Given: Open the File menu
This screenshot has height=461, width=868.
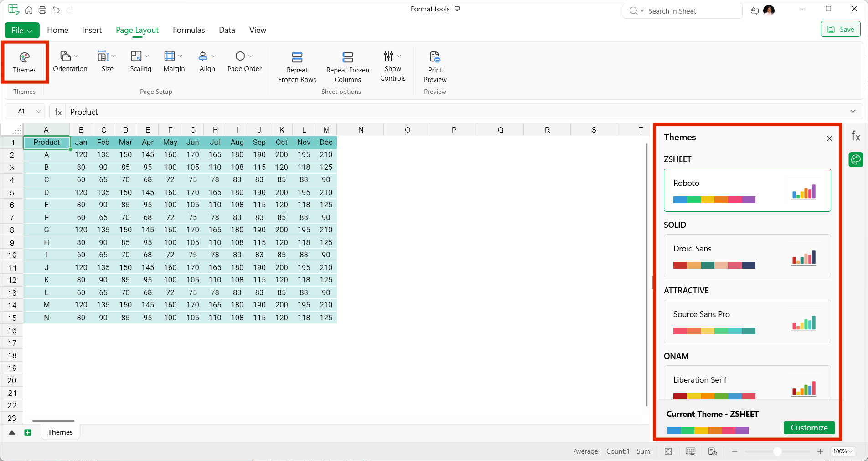Looking at the screenshot, I should click(22, 30).
